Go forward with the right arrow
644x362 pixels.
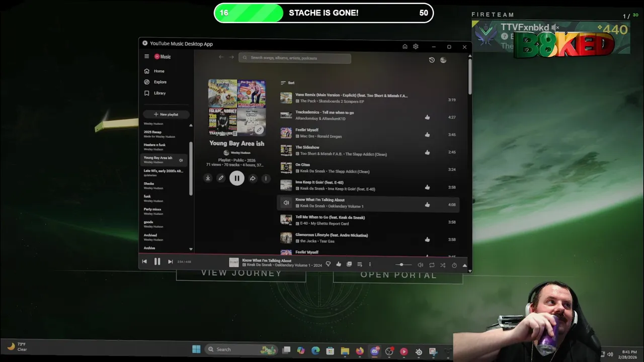click(231, 57)
